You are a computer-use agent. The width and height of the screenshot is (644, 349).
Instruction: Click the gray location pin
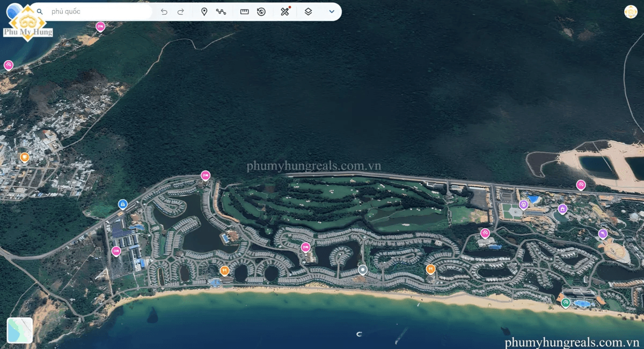click(363, 270)
